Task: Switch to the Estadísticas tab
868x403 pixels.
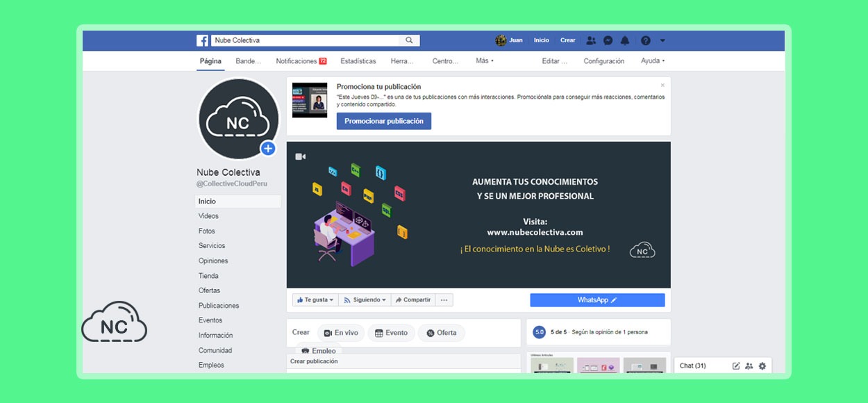Action: 358,61
